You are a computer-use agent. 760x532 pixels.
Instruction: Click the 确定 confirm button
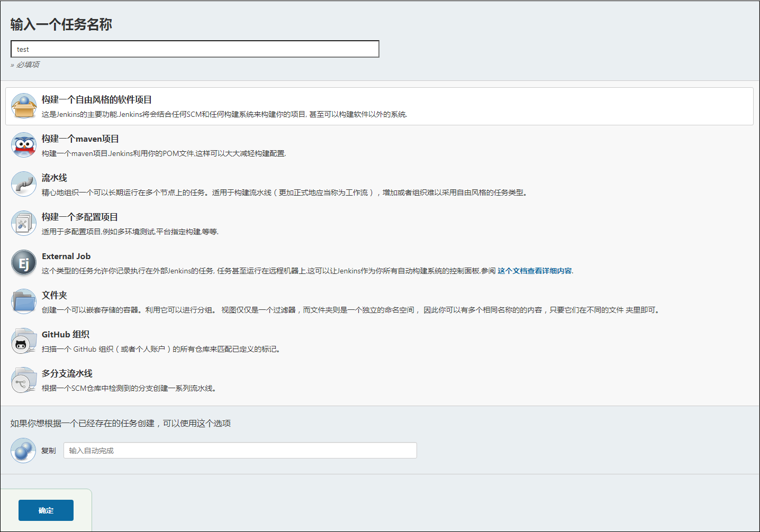click(x=46, y=510)
